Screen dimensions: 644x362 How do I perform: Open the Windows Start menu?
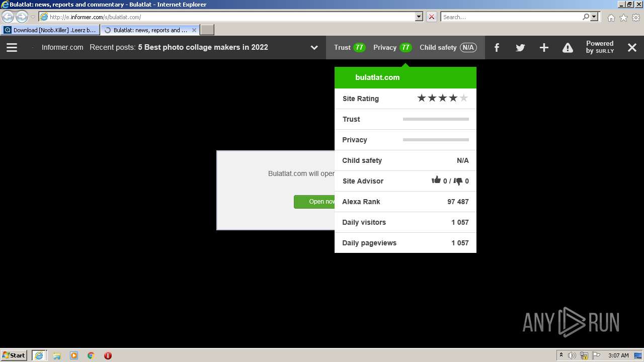[x=14, y=355]
